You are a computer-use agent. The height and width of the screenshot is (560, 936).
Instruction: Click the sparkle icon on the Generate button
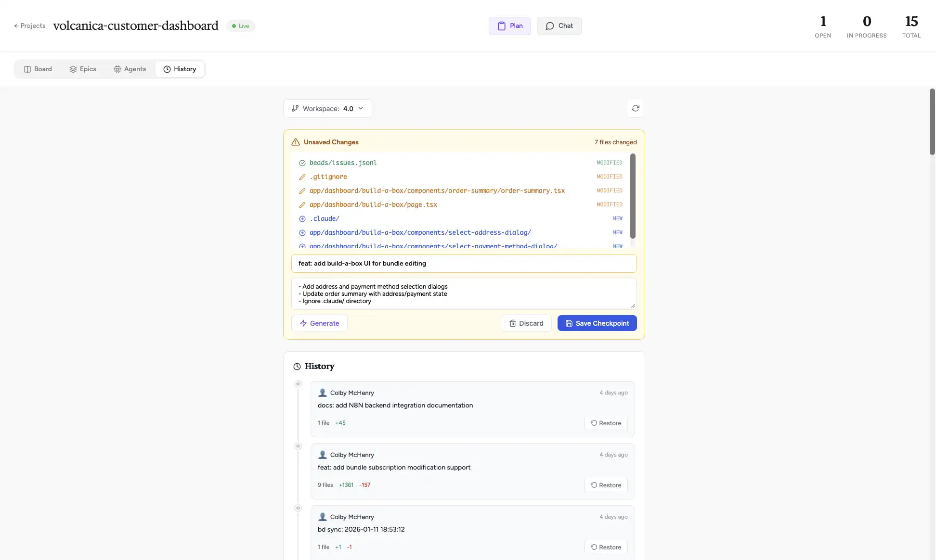pyautogui.click(x=303, y=323)
